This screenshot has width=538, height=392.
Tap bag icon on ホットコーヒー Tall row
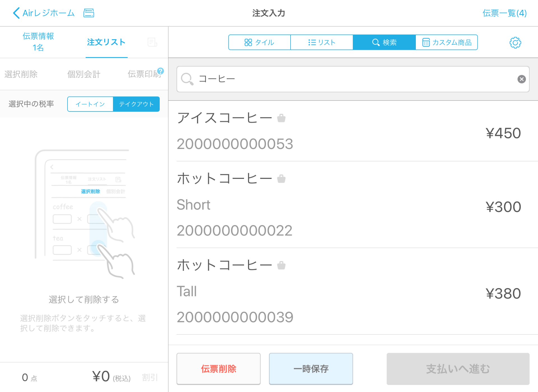(281, 265)
